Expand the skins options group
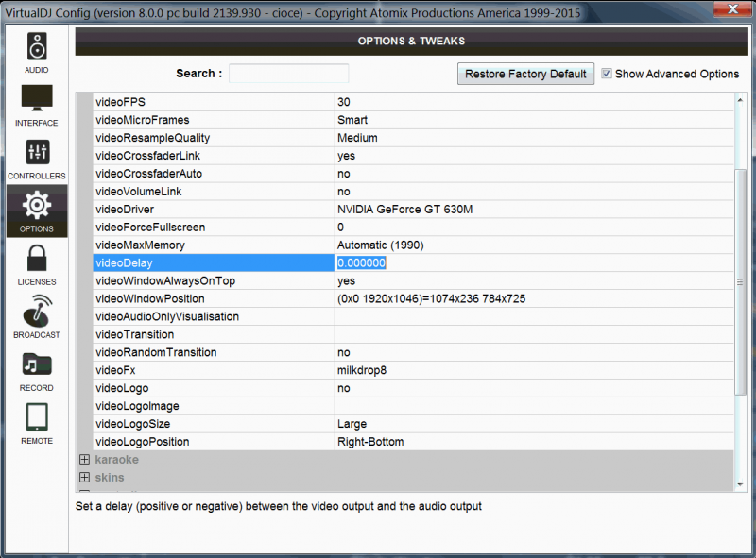 (x=84, y=477)
